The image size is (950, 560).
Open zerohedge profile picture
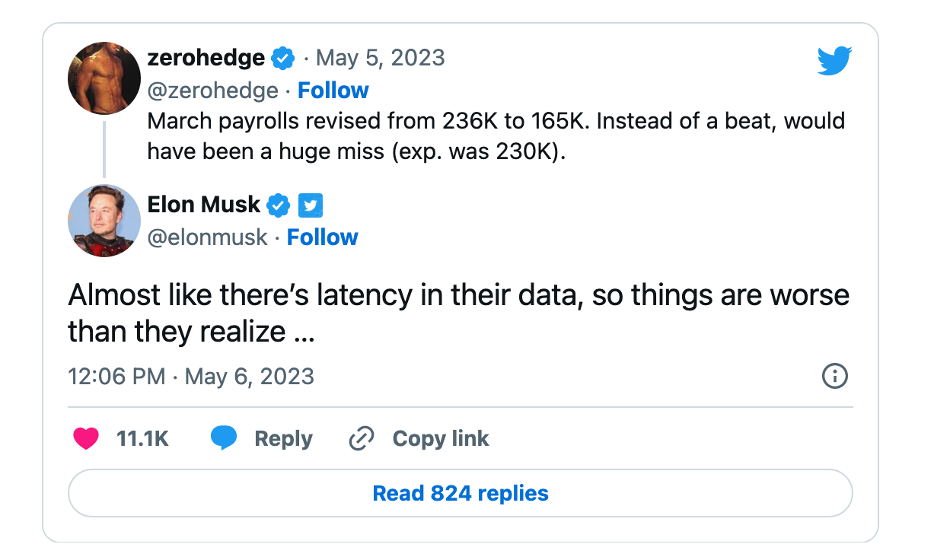104,78
